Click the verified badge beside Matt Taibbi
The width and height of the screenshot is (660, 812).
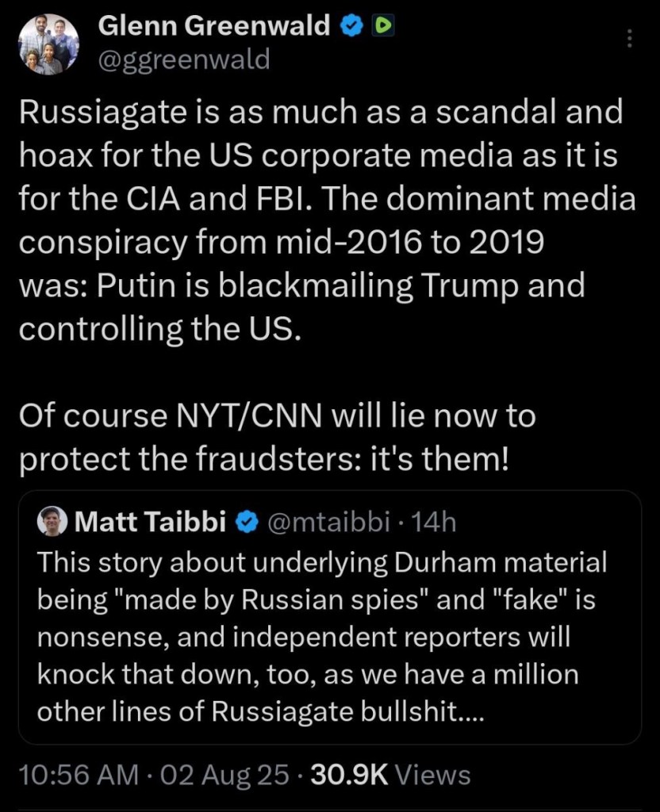[x=247, y=522]
